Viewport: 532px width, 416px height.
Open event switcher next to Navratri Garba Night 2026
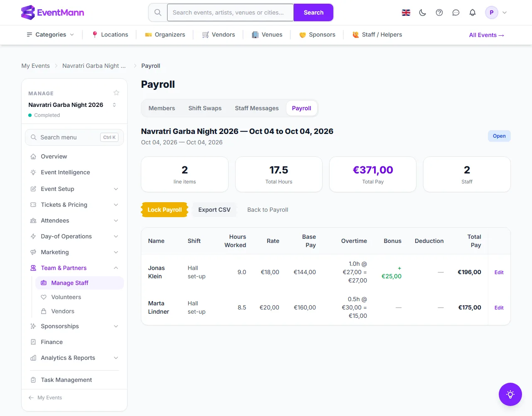pyautogui.click(x=114, y=105)
